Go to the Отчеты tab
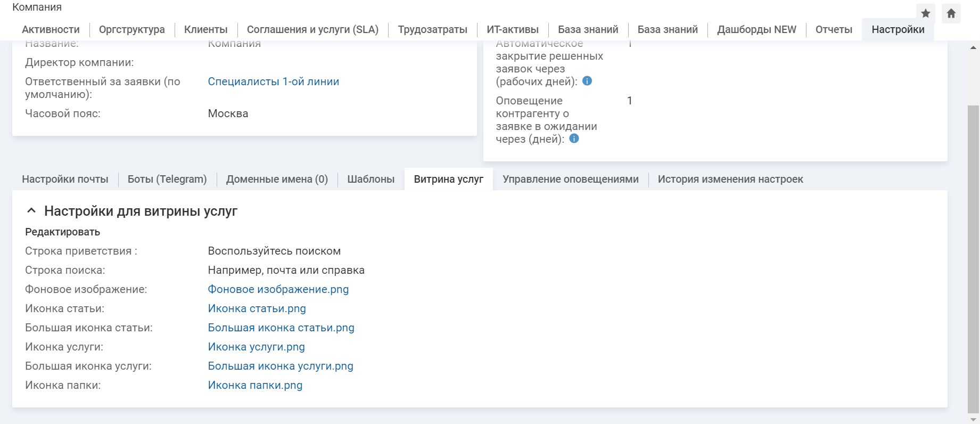The image size is (980, 424). 834,30
